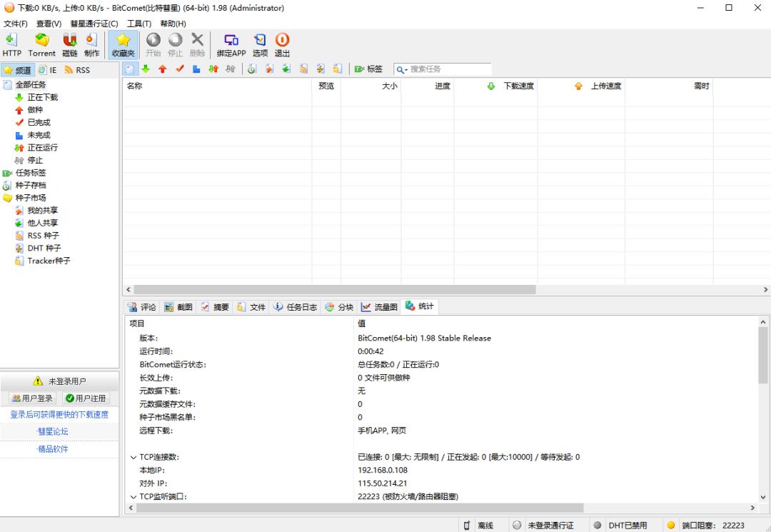
Task: Select the HTTP download tool
Action: [x=11, y=44]
